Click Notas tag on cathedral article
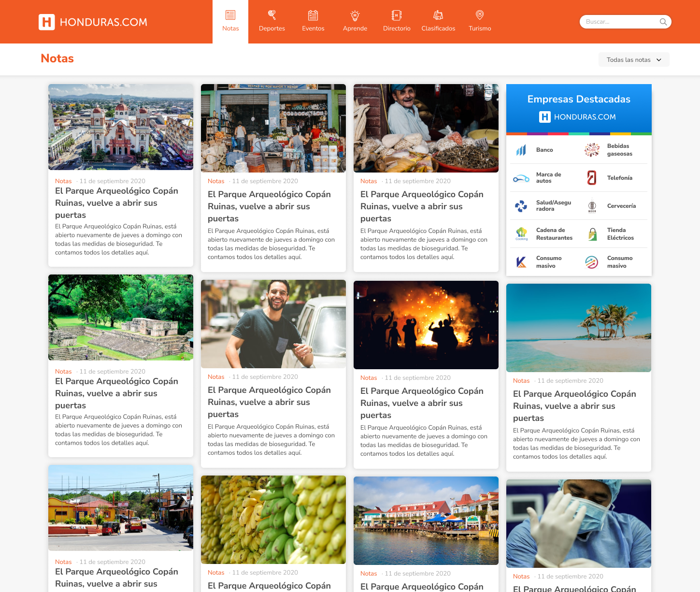The width and height of the screenshot is (700, 592). tap(63, 181)
